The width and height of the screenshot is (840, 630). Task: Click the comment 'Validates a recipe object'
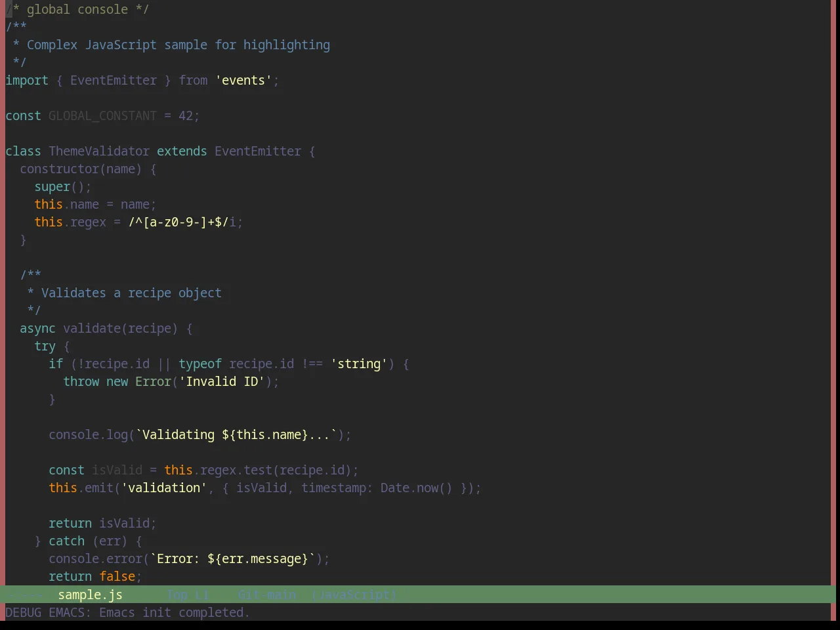click(131, 293)
